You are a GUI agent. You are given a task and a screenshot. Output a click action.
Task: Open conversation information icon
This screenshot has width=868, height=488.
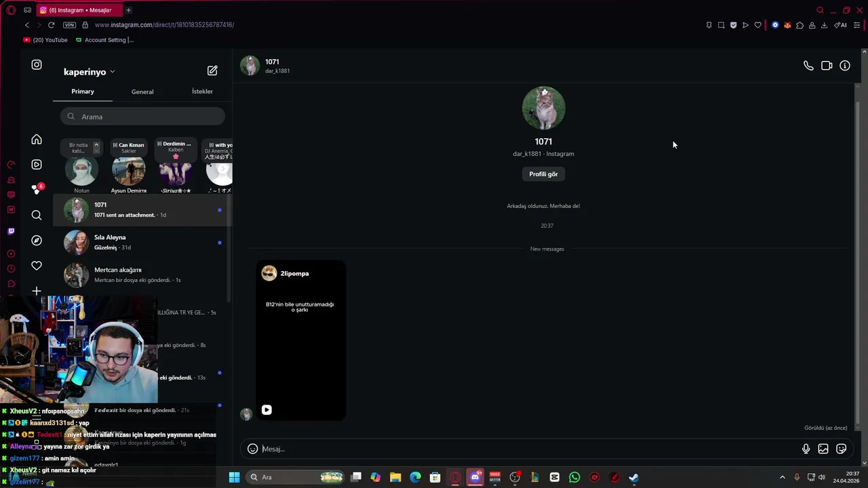[x=845, y=66]
